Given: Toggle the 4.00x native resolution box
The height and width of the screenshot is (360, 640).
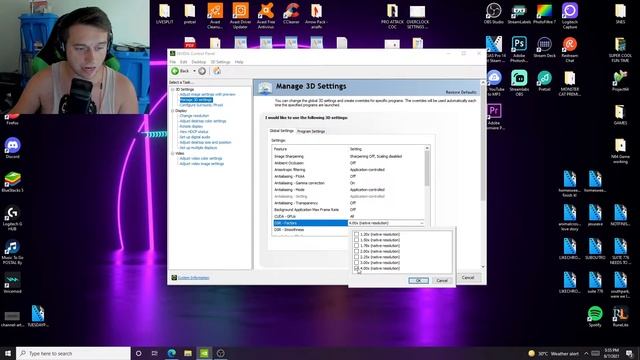Looking at the screenshot, I should click(356, 269).
